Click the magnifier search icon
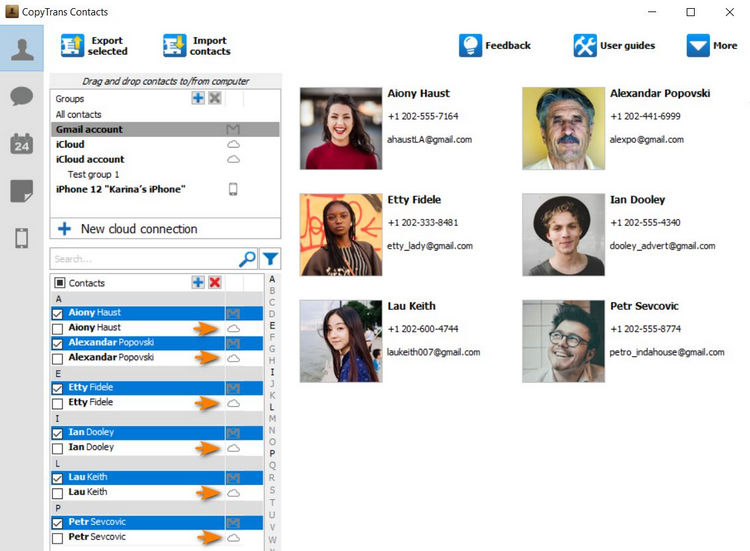This screenshot has width=750, height=551. click(247, 259)
